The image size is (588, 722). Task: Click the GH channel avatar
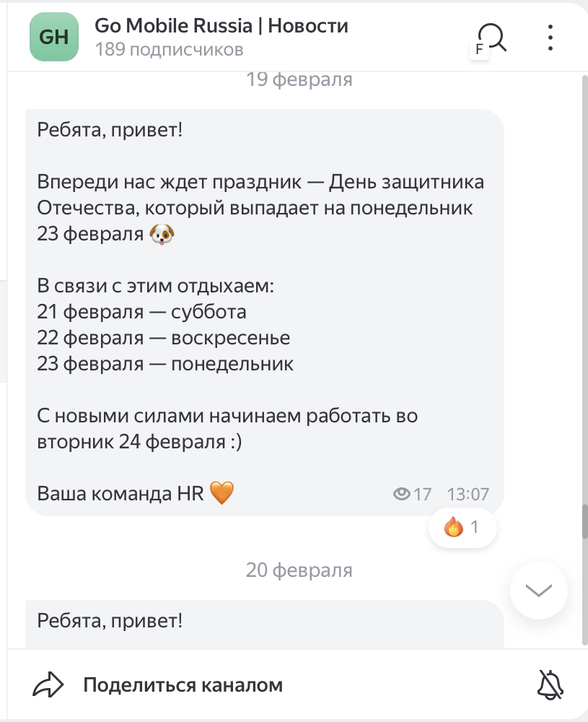click(x=53, y=37)
